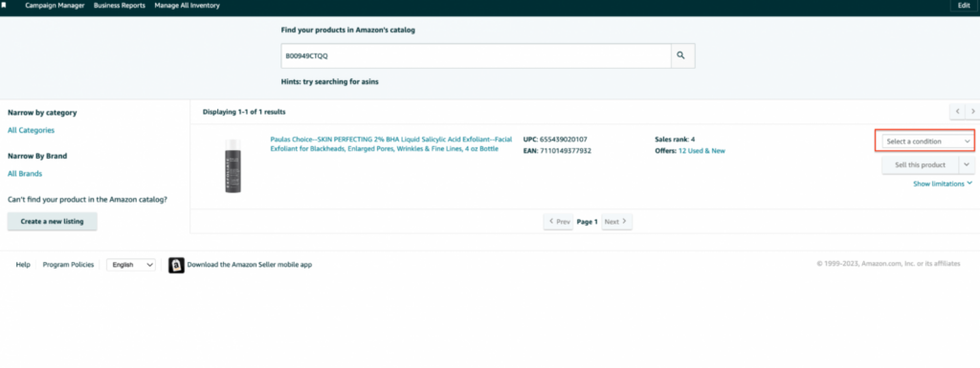Focus the catalog search field
The width and height of the screenshot is (980, 368).
(x=476, y=55)
